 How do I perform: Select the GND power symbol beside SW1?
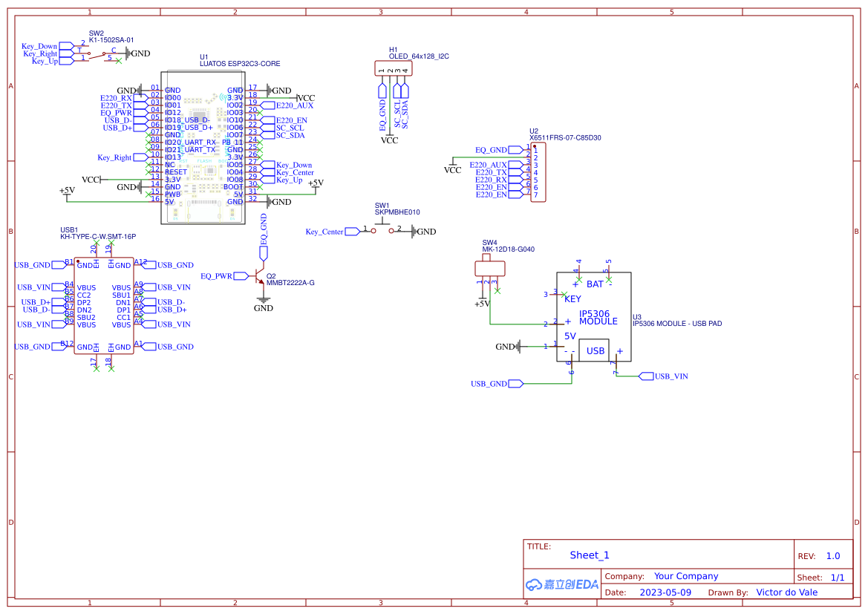pos(424,232)
